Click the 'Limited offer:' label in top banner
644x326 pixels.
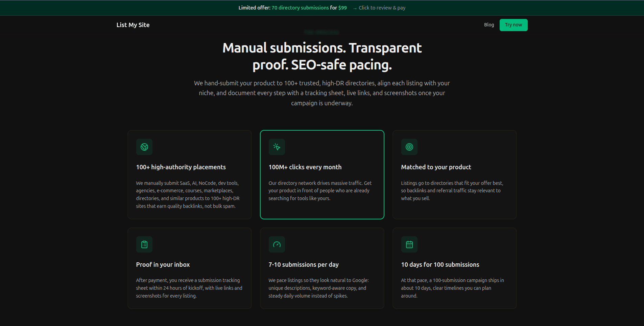[x=254, y=8]
